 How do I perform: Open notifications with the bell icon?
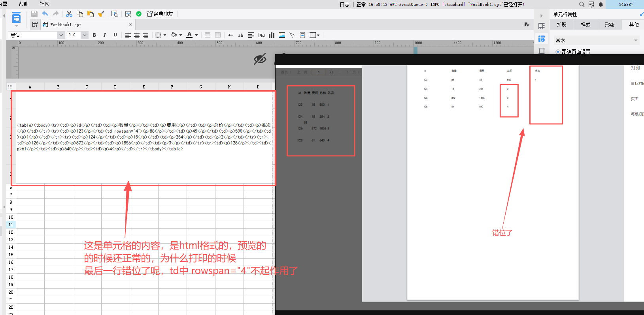601,4
